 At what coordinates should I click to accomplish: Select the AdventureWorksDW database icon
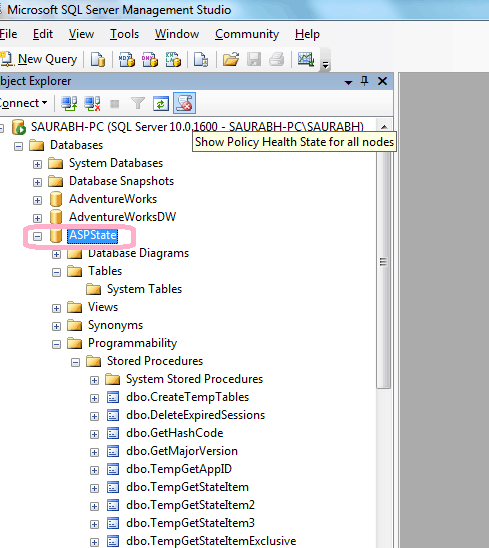coord(56,217)
